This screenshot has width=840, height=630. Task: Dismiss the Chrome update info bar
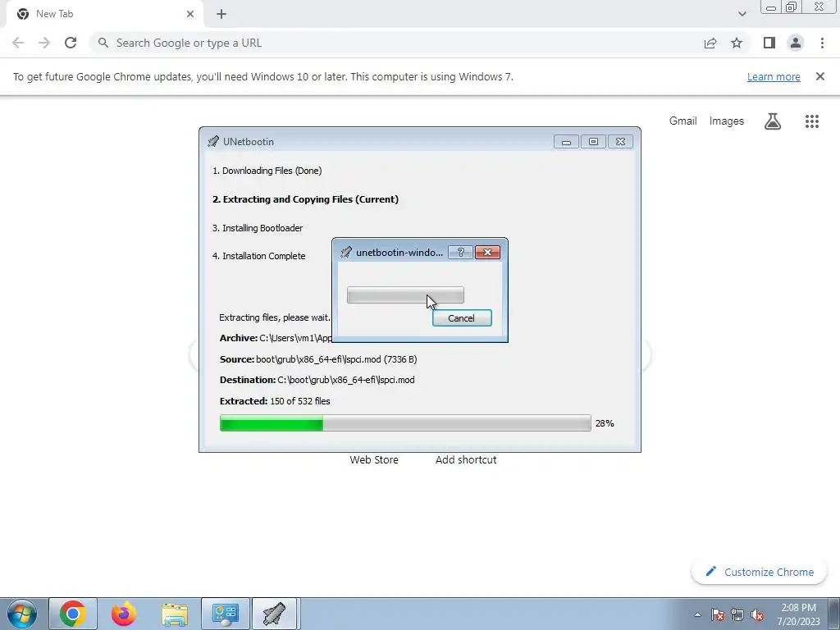819,76
